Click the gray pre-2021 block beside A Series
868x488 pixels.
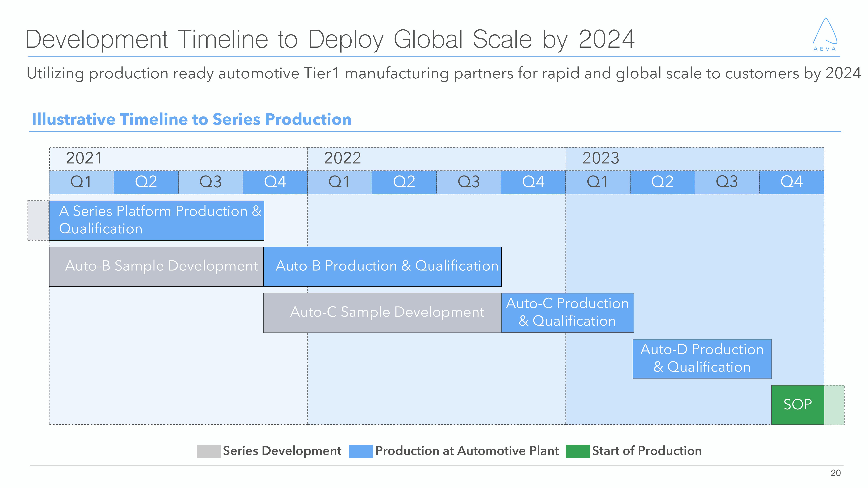(38, 221)
